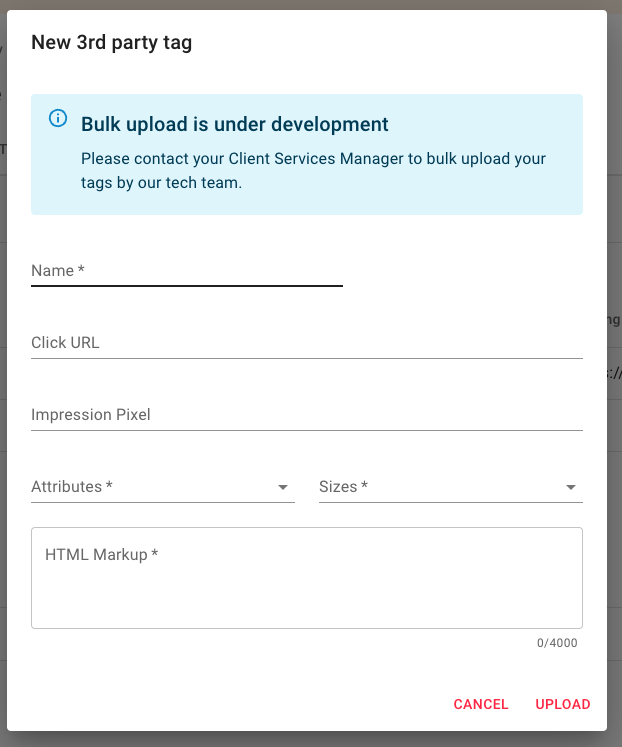Click the "New 3rd party tag" dialog title
622x747 pixels.
click(x=112, y=42)
